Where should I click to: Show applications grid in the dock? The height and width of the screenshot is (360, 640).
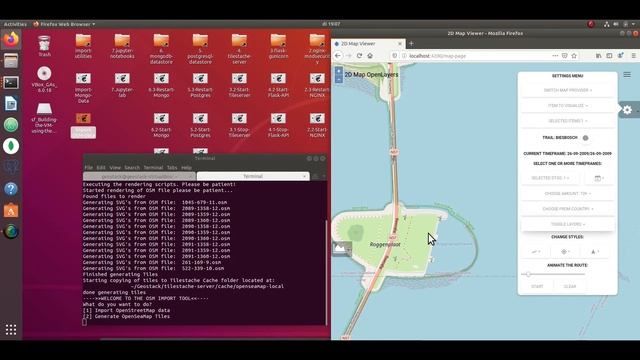point(11,329)
